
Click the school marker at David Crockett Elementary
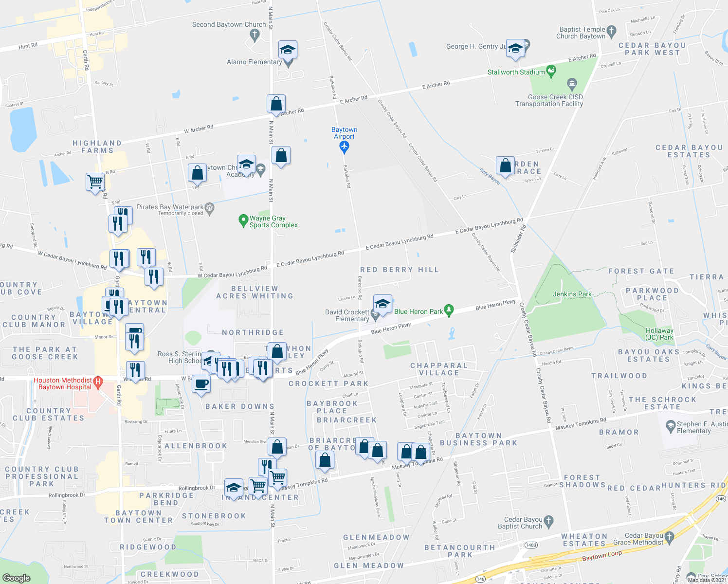(x=382, y=304)
